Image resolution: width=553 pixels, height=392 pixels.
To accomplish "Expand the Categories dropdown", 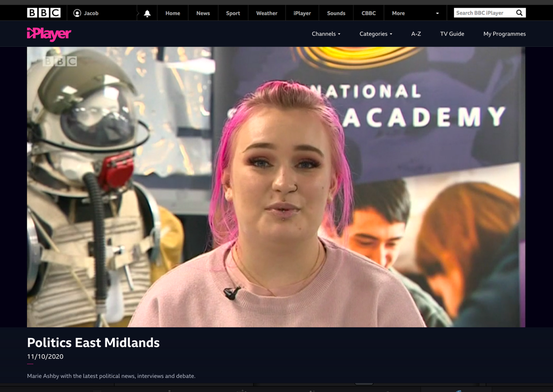I will pos(376,34).
